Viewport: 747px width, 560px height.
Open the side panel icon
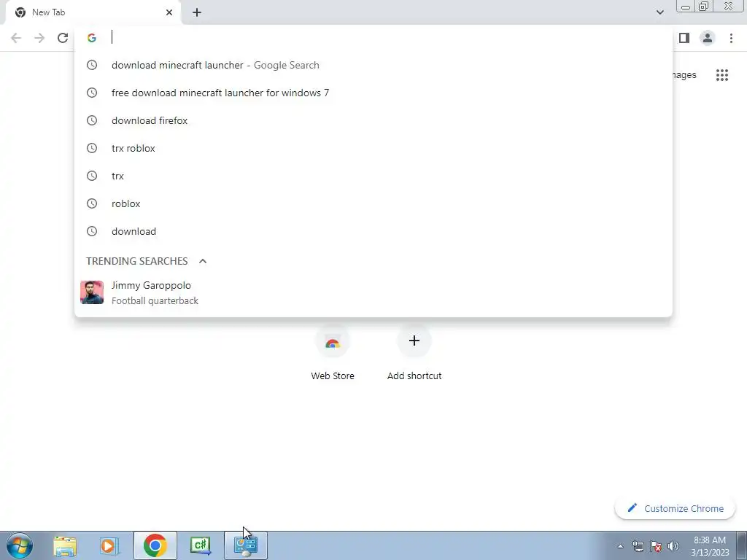684,38
